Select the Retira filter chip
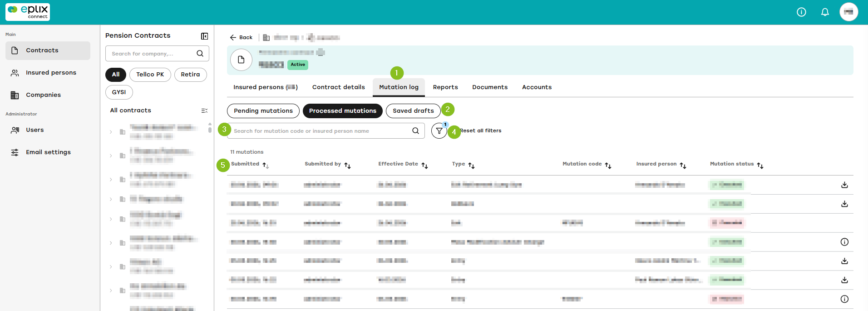The width and height of the screenshot is (868, 311). coord(190,75)
